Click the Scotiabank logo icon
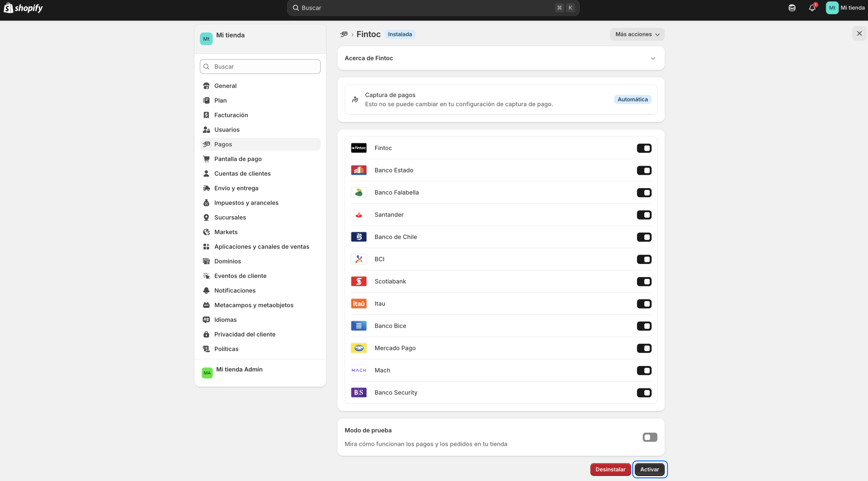This screenshot has width=868, height=481. pos(359,281)
